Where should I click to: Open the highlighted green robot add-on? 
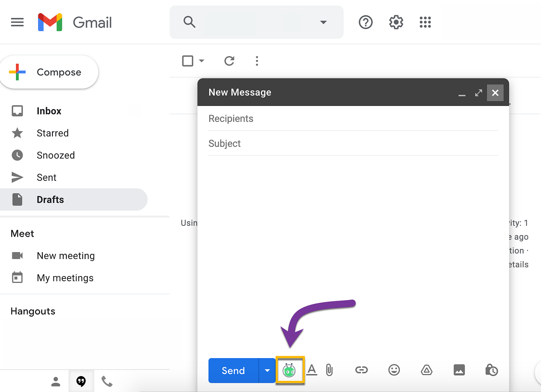pyautogui.click(x=290, y=370)
